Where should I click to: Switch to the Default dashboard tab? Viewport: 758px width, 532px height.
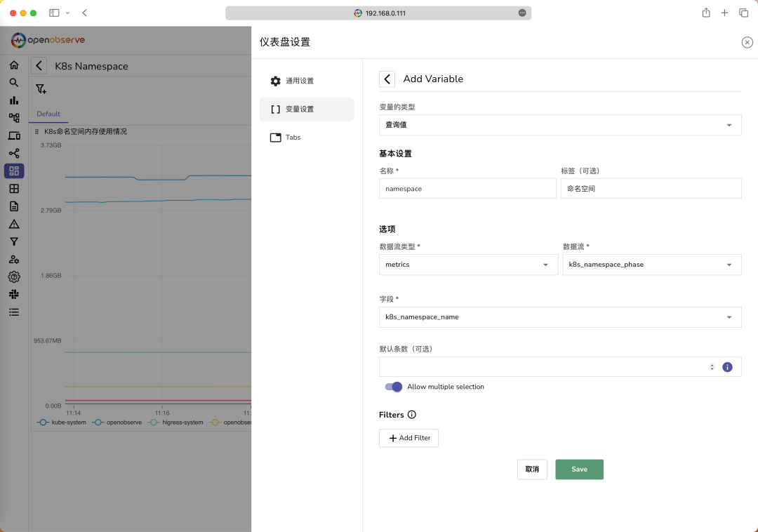tap(48, 114)
